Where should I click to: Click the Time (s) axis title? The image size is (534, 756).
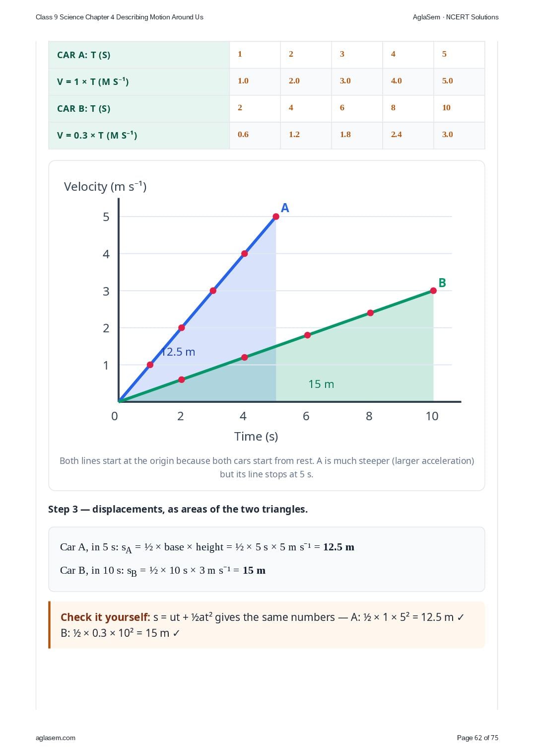(x=256, y=436)
